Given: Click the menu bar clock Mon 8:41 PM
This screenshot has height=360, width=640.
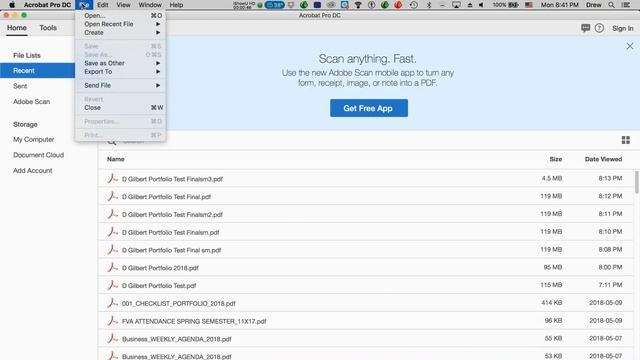Looking at the screenshot, I should [x=560, y=5].
